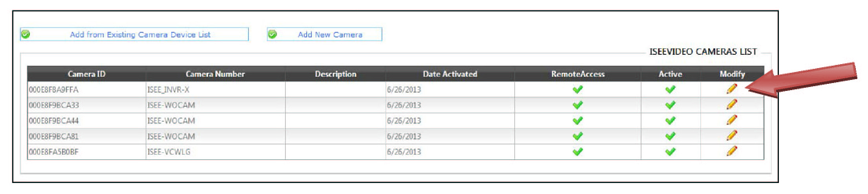Edit camera 000E8F9BCA33 using its pencil icon
868x194 pixels.
(x=731, y=105)
